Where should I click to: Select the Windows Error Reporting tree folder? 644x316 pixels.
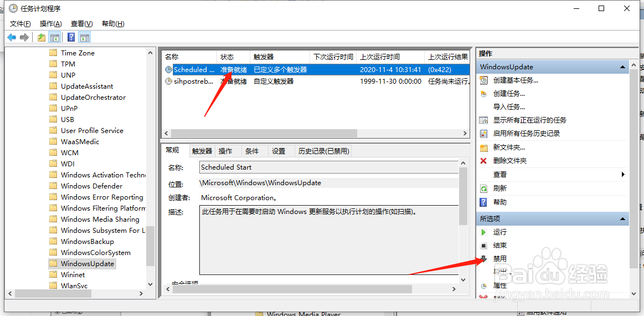(x=102, y=197)
